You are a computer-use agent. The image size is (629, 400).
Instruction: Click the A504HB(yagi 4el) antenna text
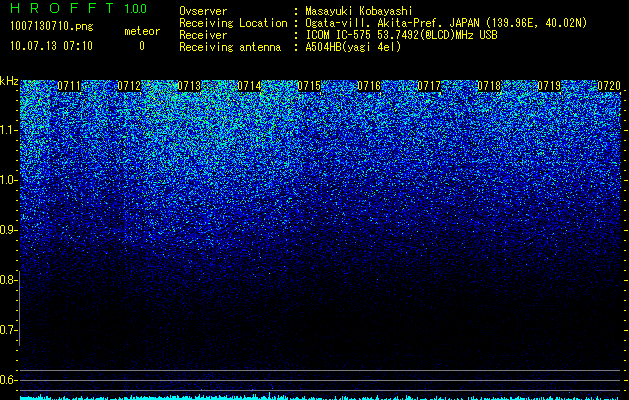click(353, 47)
